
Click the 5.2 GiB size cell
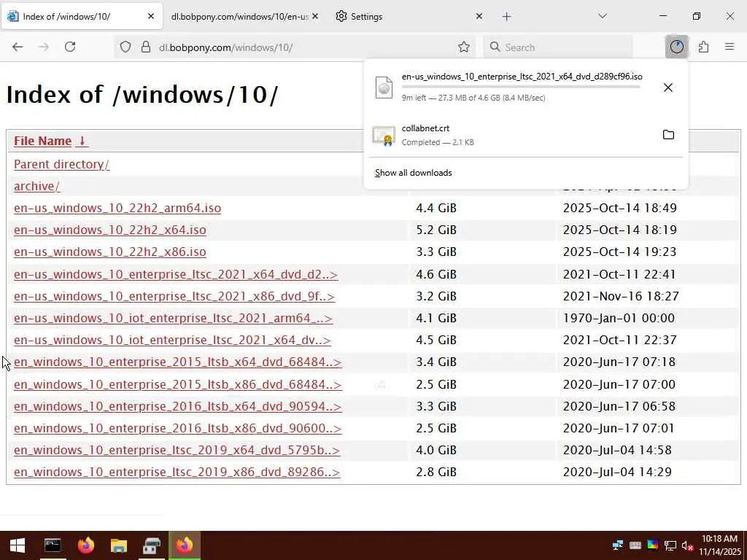(436, 230)
